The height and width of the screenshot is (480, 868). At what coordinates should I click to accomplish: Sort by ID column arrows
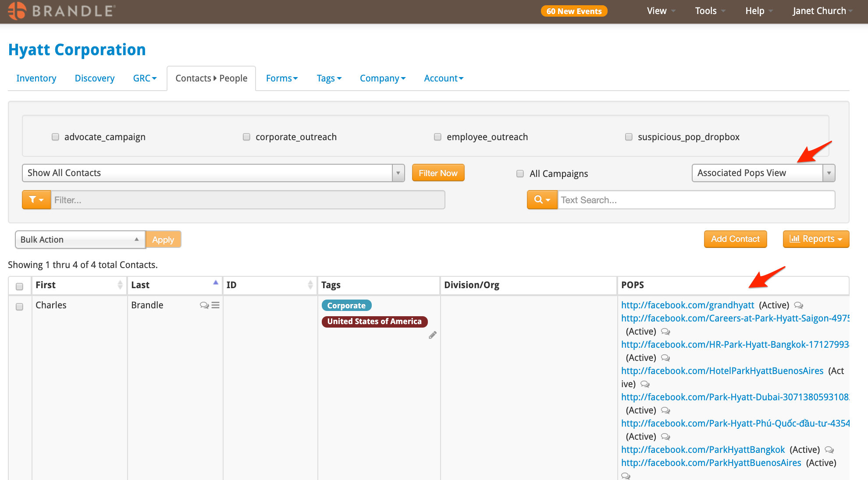click(x=310, y=285)
